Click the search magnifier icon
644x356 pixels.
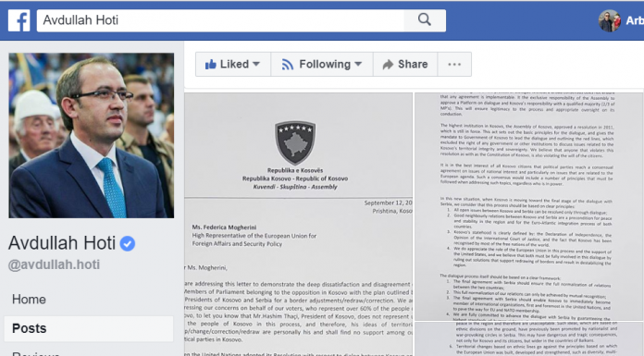click(425, 19)
